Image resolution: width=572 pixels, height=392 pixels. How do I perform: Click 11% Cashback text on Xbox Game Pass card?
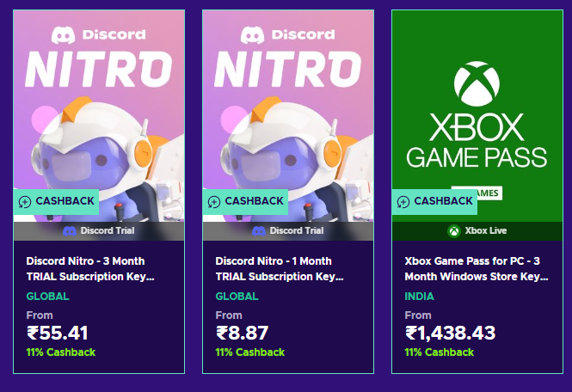coord(440,352)
